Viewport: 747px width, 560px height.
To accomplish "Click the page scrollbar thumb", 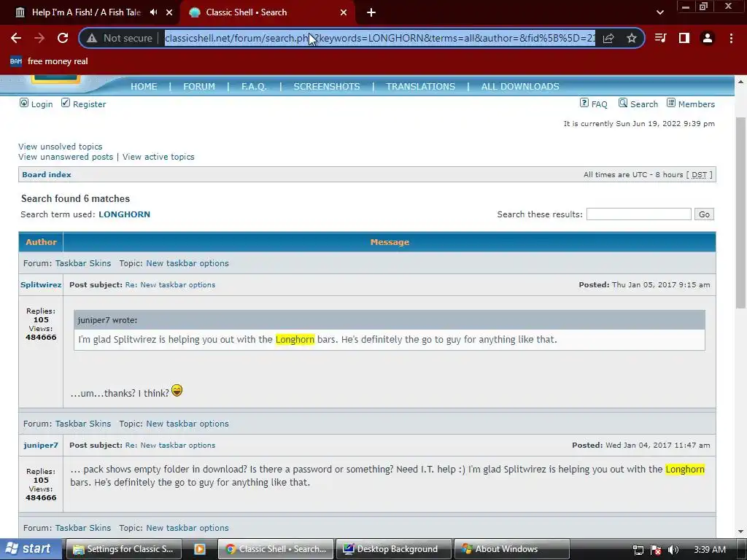I will click(740, 212).
